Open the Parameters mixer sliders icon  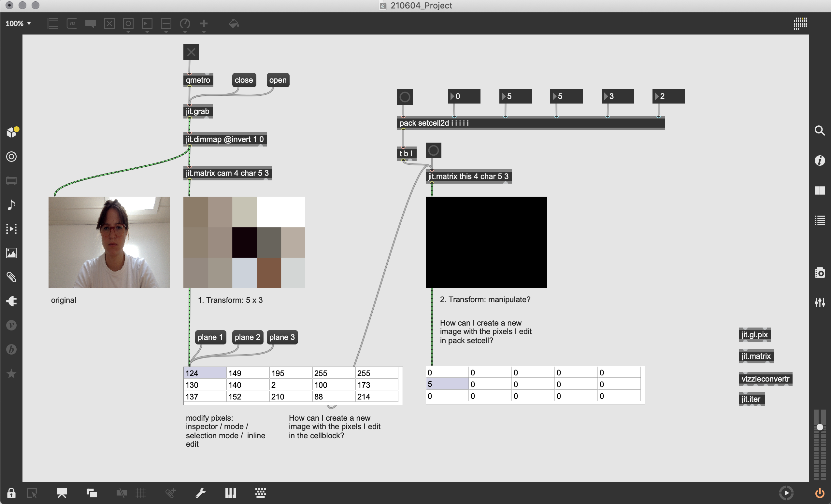820,302
